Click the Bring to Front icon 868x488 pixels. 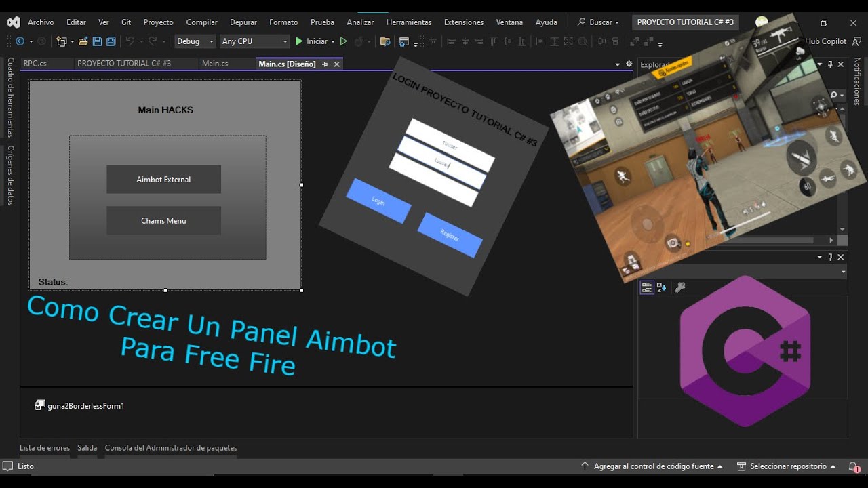[635, 41]
